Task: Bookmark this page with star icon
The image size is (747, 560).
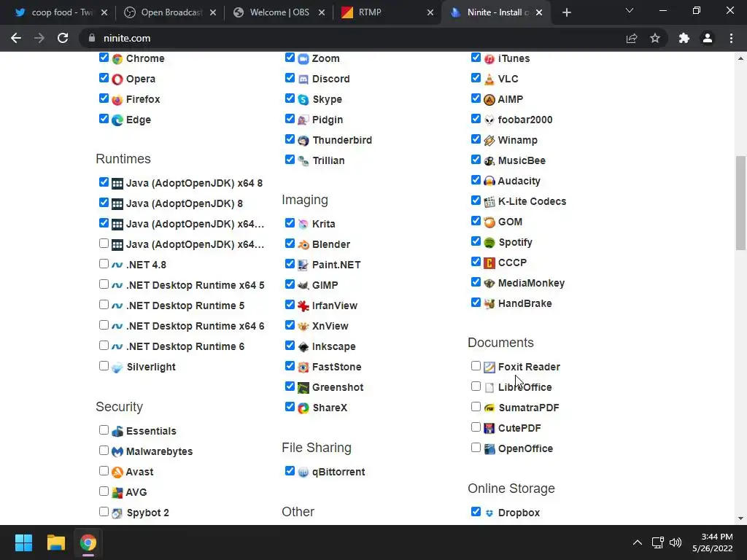Action: [x=655, y=38]
